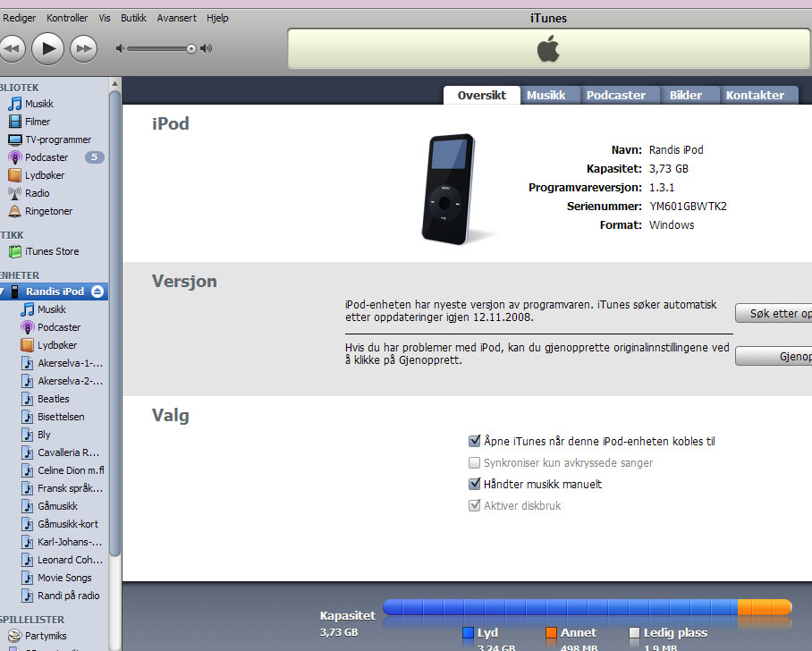This screenshot has height=651, width=812.
Task: Click the Ledig plass legend swatch
Action: click(634, 633)
